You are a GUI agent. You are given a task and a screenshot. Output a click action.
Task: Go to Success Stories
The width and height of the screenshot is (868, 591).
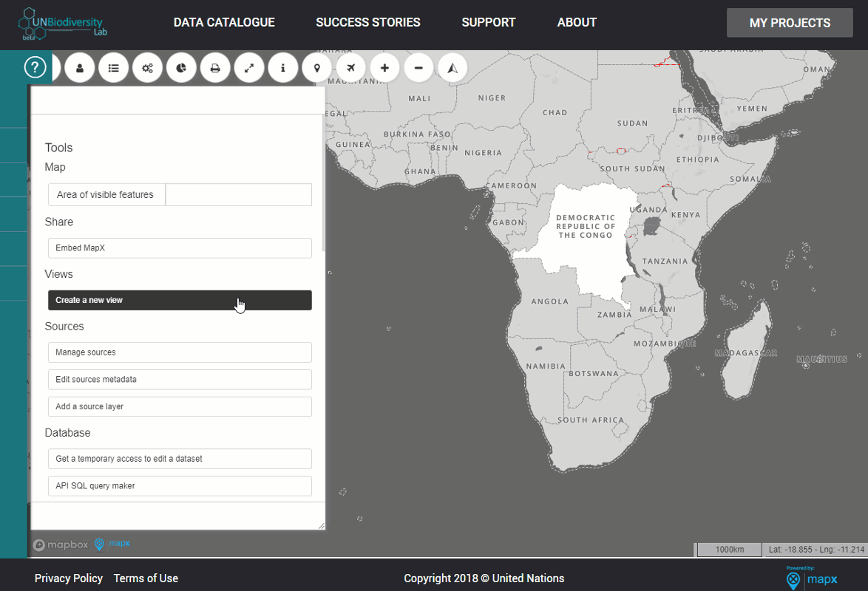pos(368,23)
